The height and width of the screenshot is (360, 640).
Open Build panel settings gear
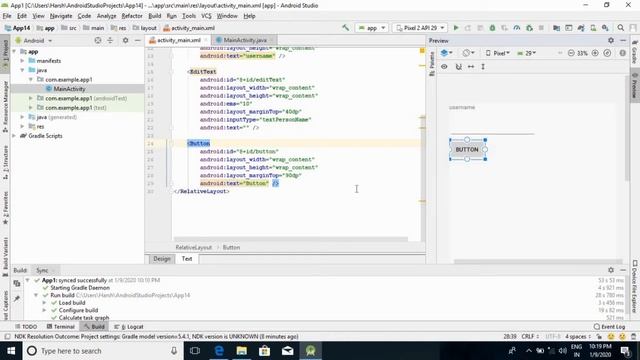611,270
